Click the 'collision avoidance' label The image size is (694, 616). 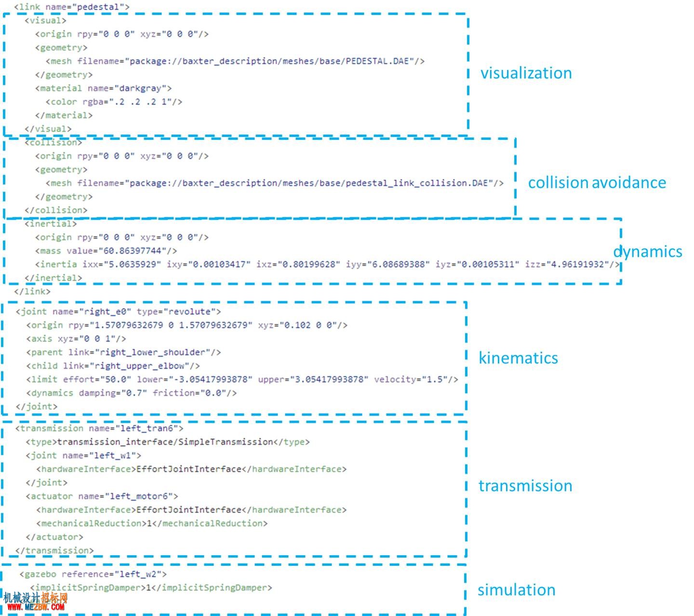point(597,183)
